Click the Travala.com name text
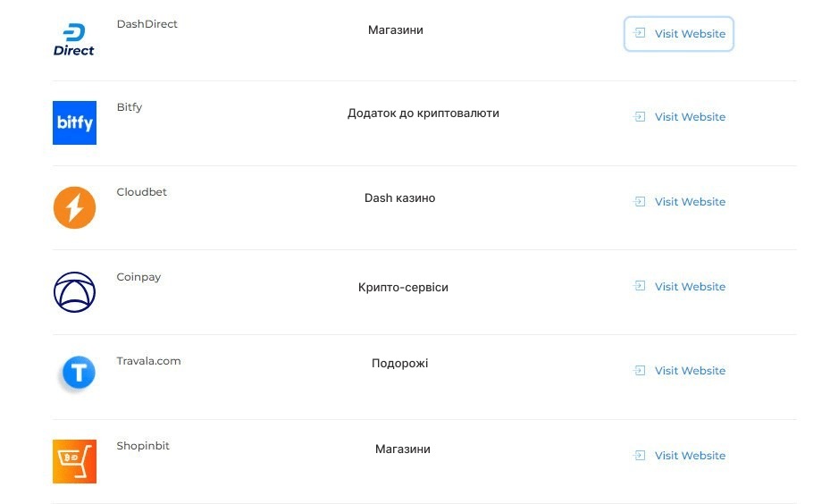813x504 pixels. click(x=149, y=361)
